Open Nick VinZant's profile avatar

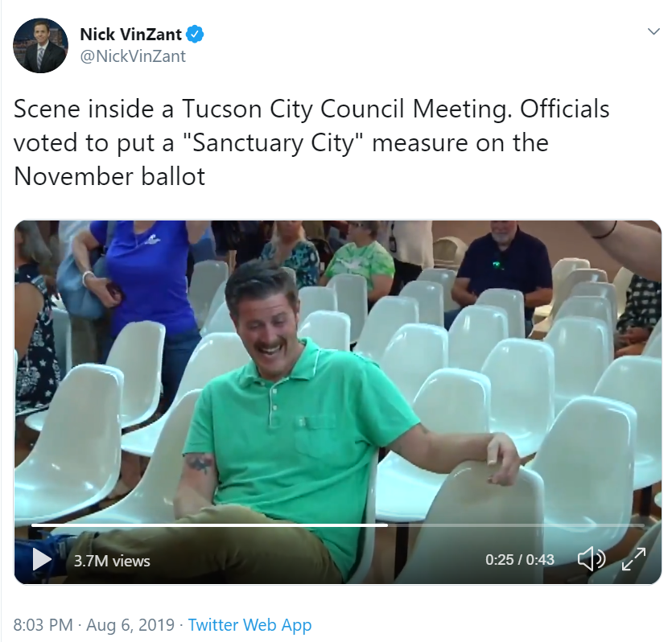pos(40,45)
